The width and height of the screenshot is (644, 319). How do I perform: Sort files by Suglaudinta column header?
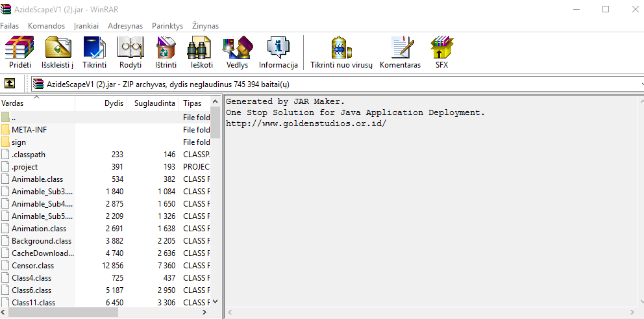pos(153,103)
